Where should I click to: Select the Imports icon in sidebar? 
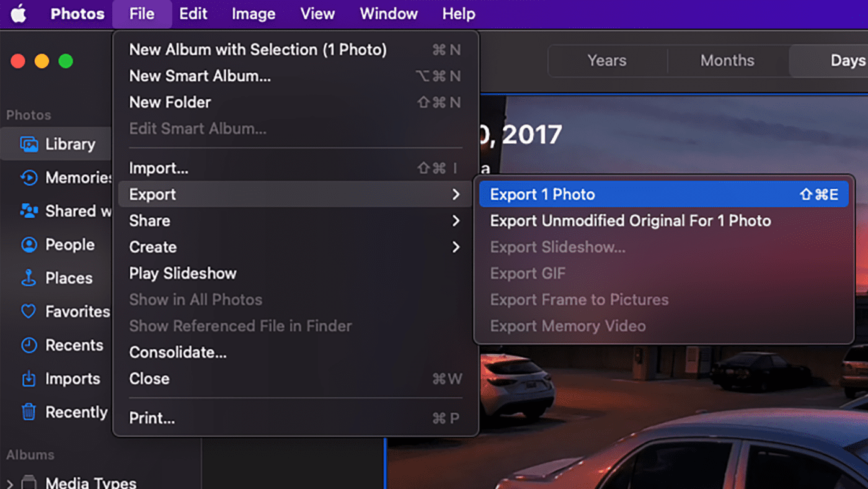point(29,379)
